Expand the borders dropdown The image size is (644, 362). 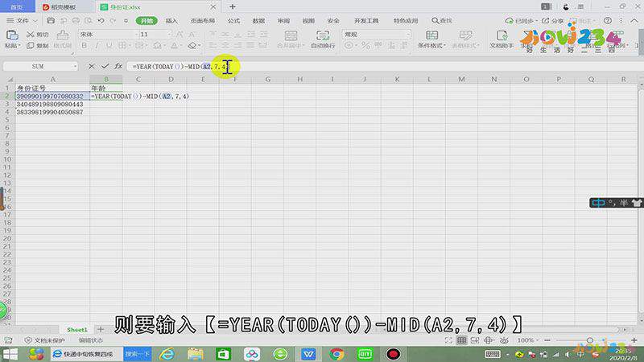click(x=130, y=46)
